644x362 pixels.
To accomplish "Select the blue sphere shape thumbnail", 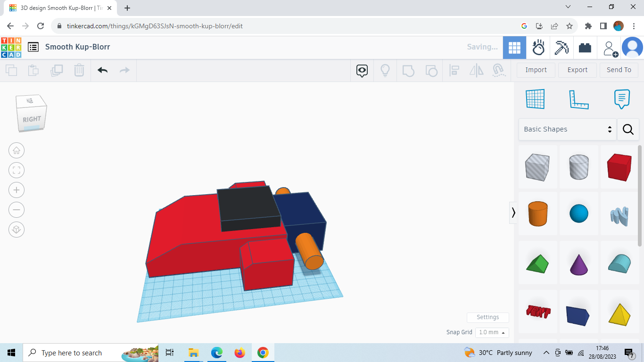I will tap(579, 214).
